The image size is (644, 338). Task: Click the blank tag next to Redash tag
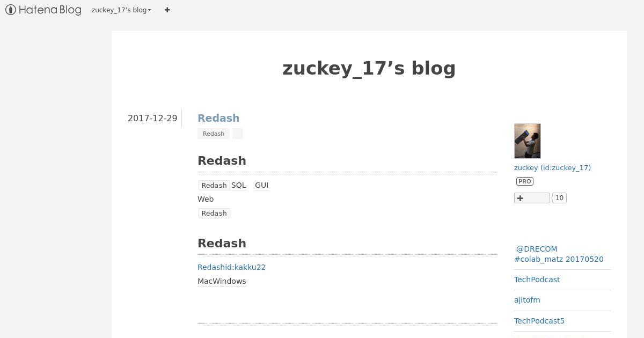(x=238, y=134)
